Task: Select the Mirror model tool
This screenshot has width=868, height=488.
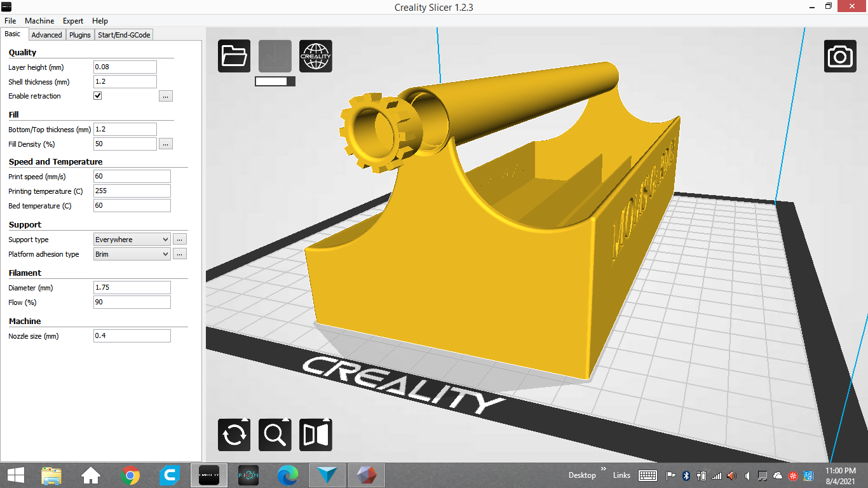Action: coord(316,435)
